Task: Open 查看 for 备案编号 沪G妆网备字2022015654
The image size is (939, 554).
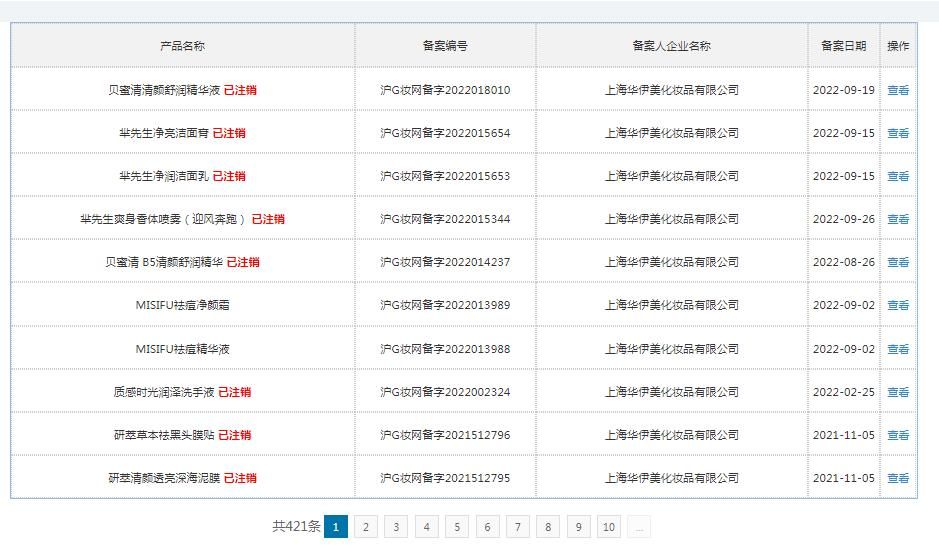Action: [897, 133]
